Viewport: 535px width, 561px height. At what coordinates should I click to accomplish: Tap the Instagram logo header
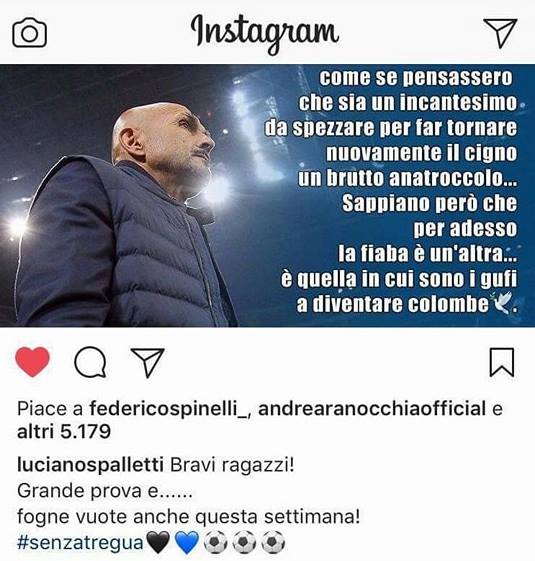265,33
